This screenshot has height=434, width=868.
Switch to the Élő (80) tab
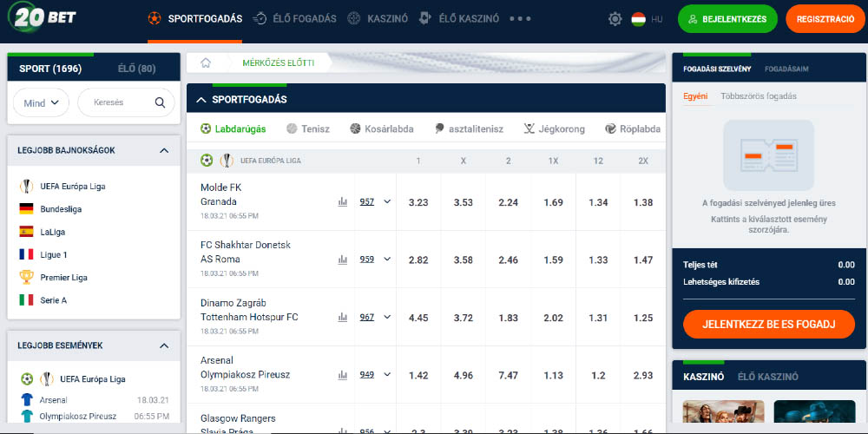pyautogui.click(x=137, y=69)
